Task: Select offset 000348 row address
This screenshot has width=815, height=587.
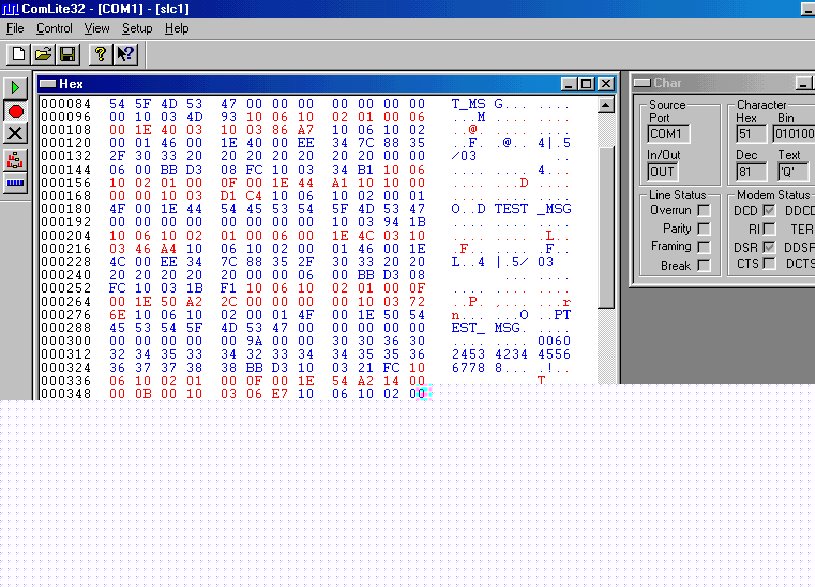Action: (66, 394)
